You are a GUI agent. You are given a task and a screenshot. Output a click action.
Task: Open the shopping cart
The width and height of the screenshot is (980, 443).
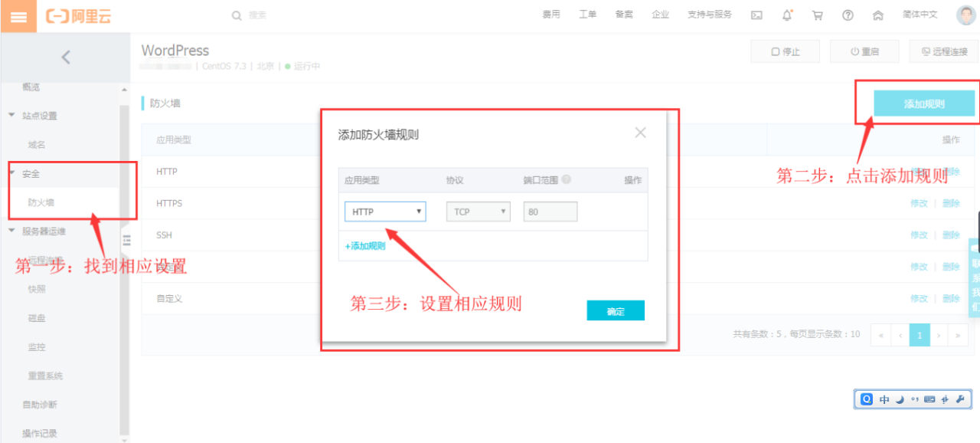click(x=818, y=15)
